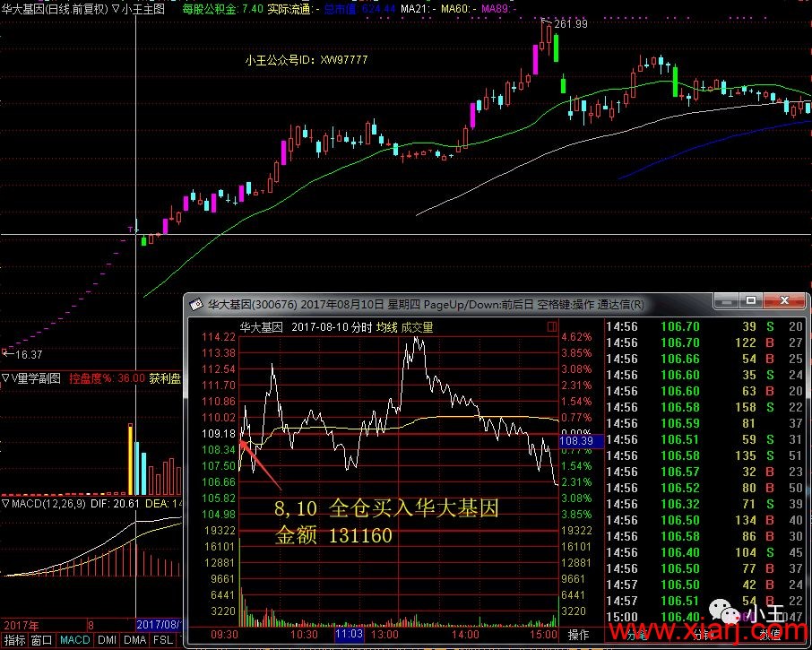
Task: Click the 获利盘 label
Action: pyautogui.click(x=165, y=378)
